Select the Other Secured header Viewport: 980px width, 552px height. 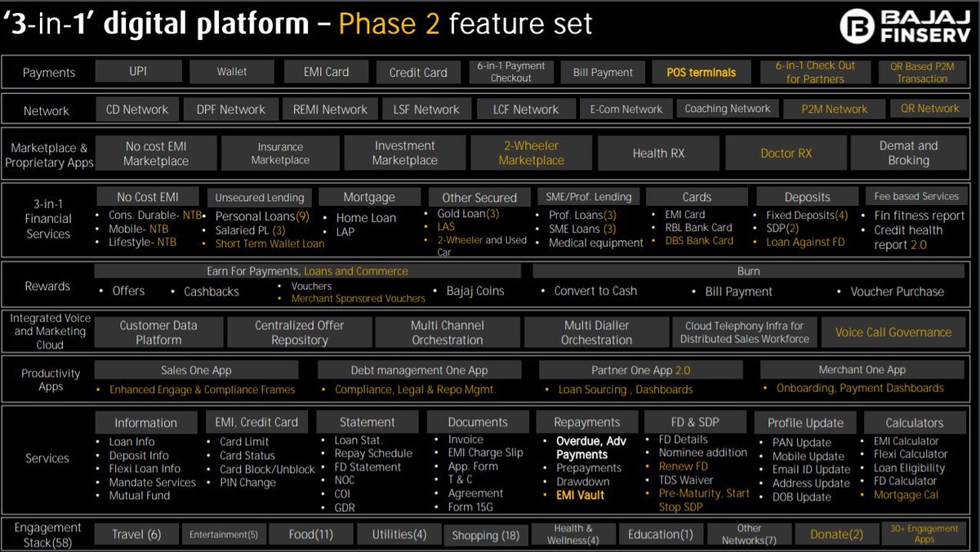pyautogui.click(x=479, y=197)
